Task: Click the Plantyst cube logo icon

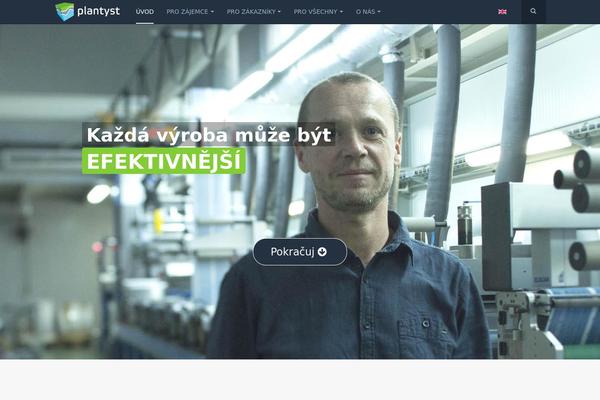Action: tap(65, 11)
